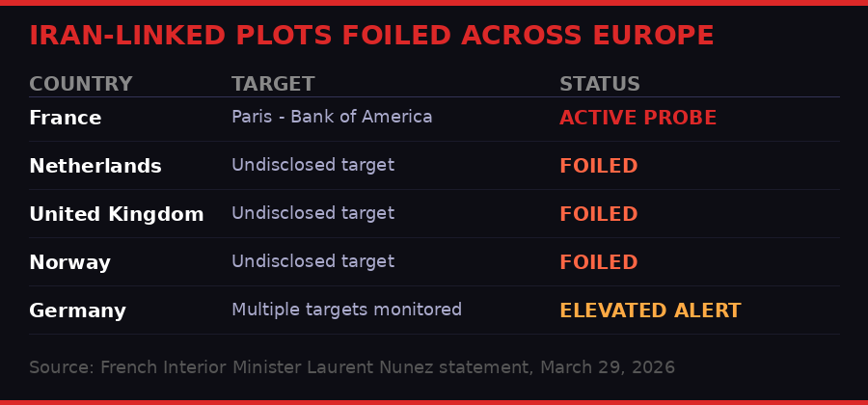The height and width of the screenshot is (405, 868).
Task: Click the FOILED status for Norway
Action: [x=598, y=262]
